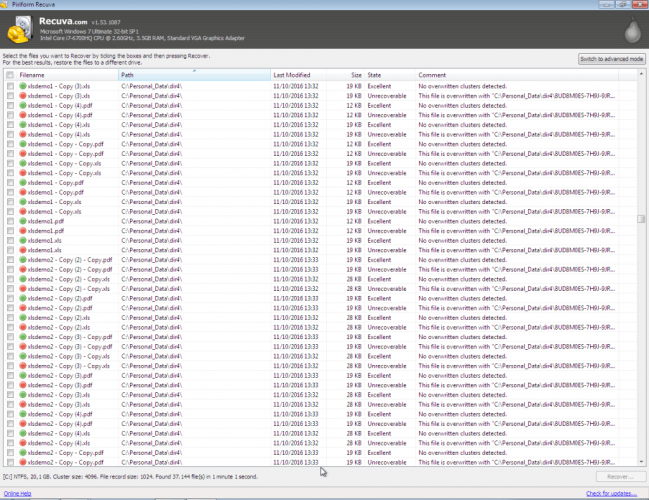Image resolution: width=649 pixels, height=500 pixels.
Task: Tick checkbox for Excellent xlsdemo2 - Copy (4).pdf
Action: 10,414
